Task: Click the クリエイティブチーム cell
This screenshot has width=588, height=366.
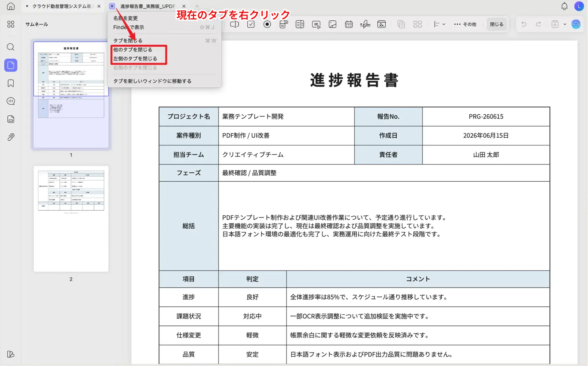Action: pos(286,155)
